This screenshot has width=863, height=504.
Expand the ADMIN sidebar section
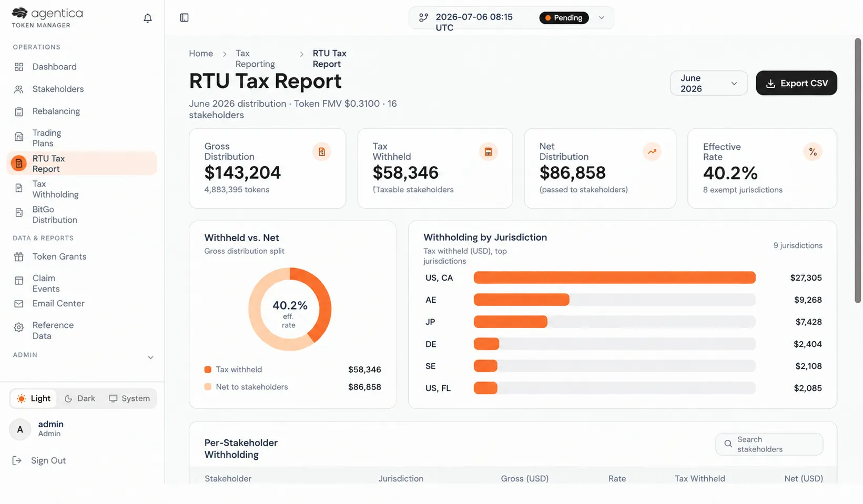coord(83,356)
